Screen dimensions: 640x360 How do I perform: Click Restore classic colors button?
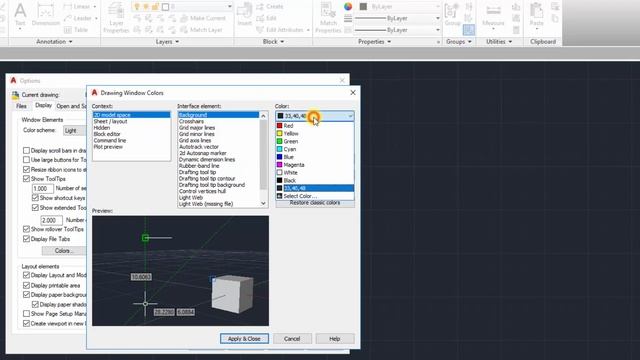315,203
